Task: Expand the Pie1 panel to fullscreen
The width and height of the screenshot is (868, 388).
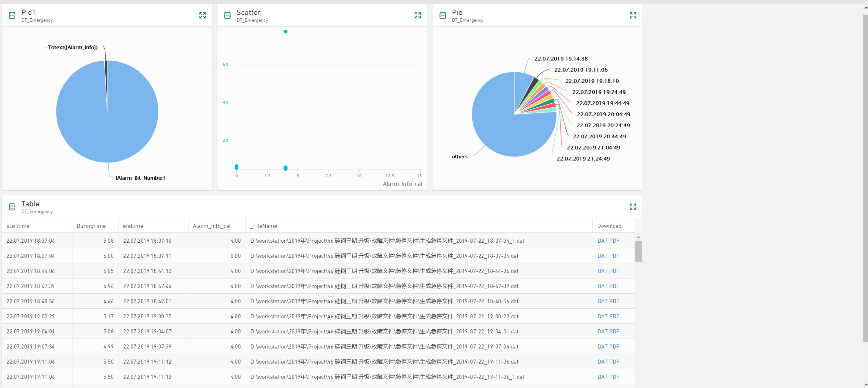Action: click(x=202, y=15)
